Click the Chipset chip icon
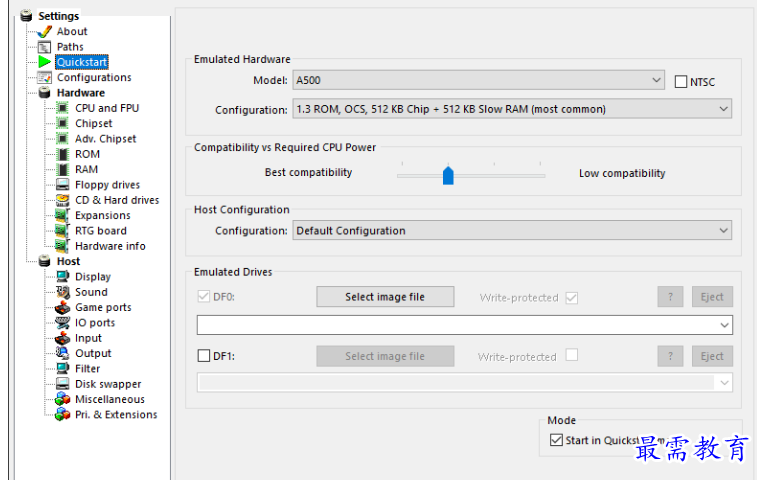The image size is (757, 480). (x=62, y=124)
